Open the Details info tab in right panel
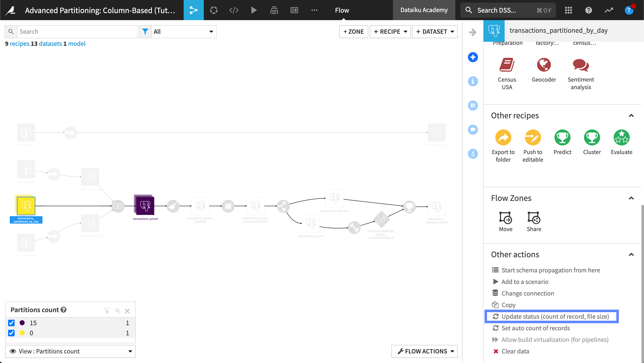The height and width of the screenshot is (363, 644). pyautogui.click(x=473, y=81)
